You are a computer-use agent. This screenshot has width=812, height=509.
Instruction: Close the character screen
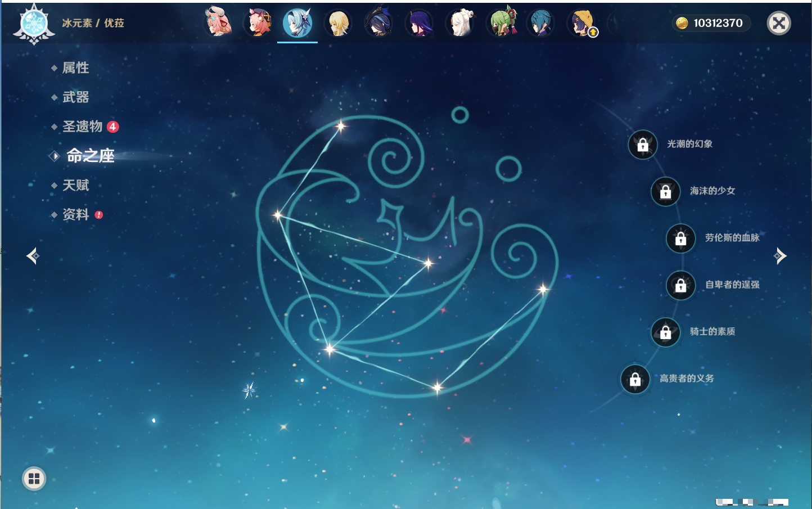pyautogui.click(x=779, y=23)
